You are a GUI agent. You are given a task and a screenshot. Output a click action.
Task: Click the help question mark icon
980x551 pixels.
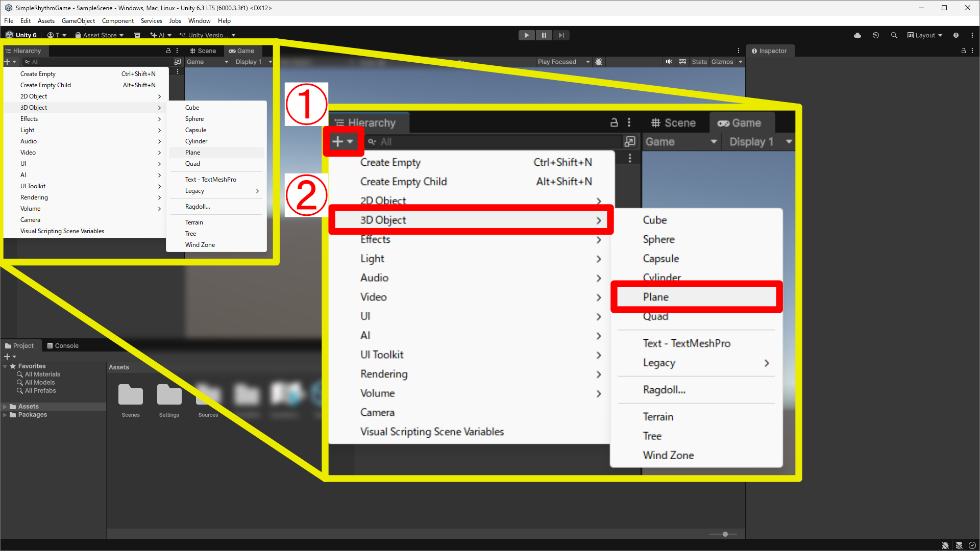point(956,35)
